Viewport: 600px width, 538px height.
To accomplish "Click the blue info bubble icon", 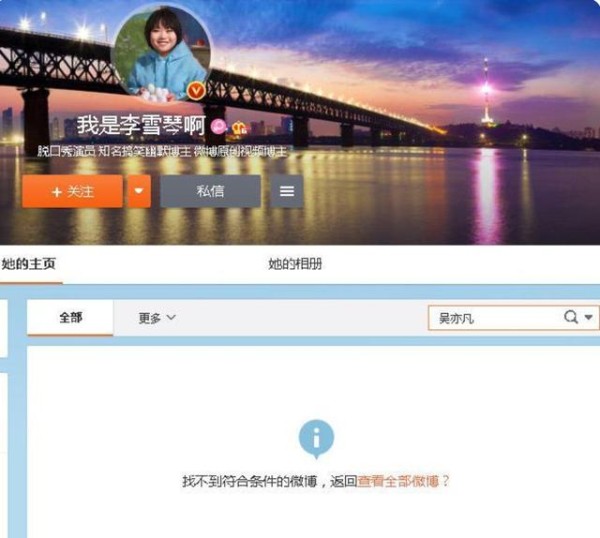I will coord(316,439).
